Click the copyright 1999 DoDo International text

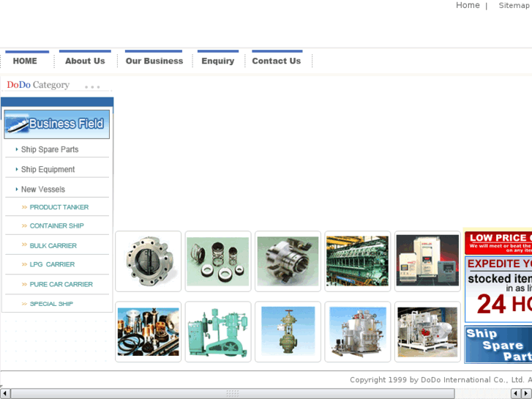pyautogui.click(x=441, y=380)
